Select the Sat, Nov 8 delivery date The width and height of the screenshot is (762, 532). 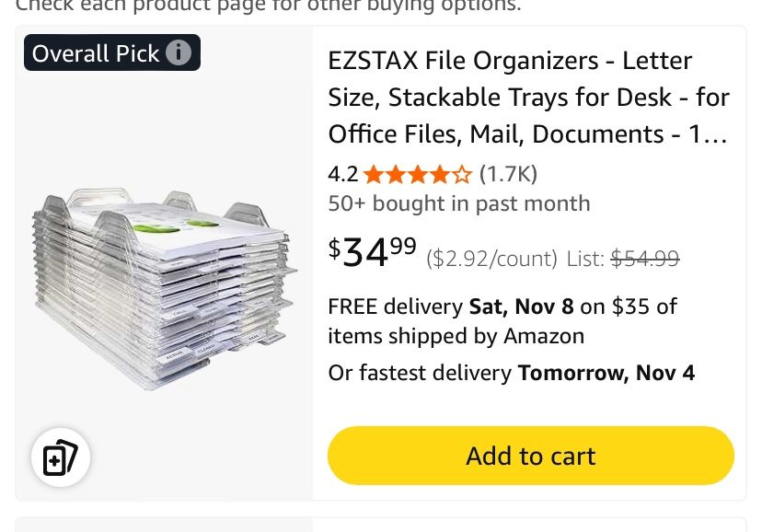click(521, 306)
